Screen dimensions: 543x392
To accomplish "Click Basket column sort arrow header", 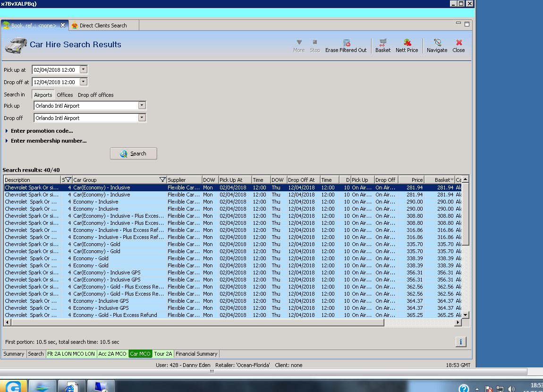I will [452, 180].
